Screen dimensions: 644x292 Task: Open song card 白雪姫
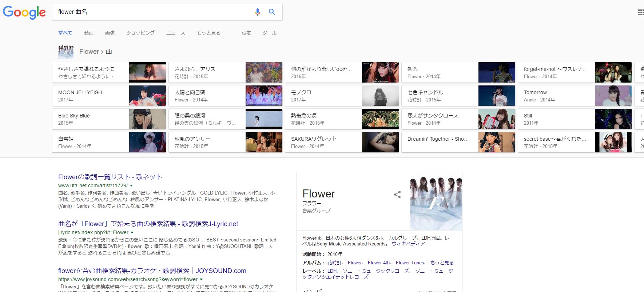click(x=109, y=142)
